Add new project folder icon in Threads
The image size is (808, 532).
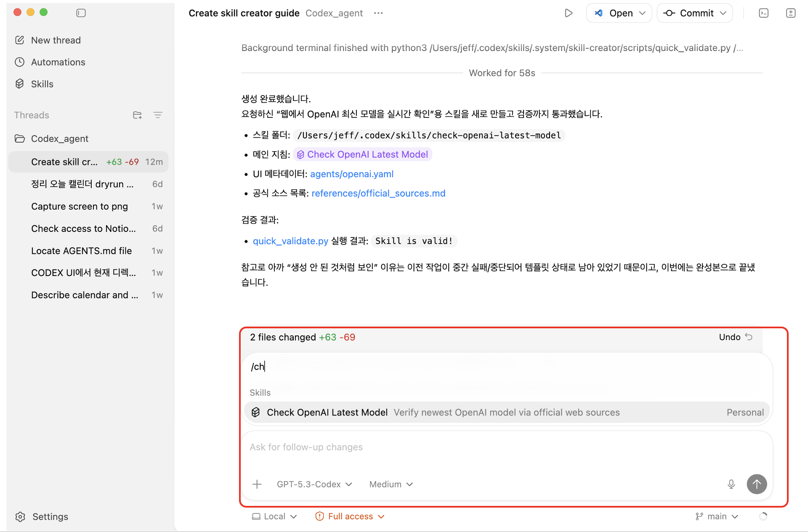pyautogui.click(x=137, y=115)
